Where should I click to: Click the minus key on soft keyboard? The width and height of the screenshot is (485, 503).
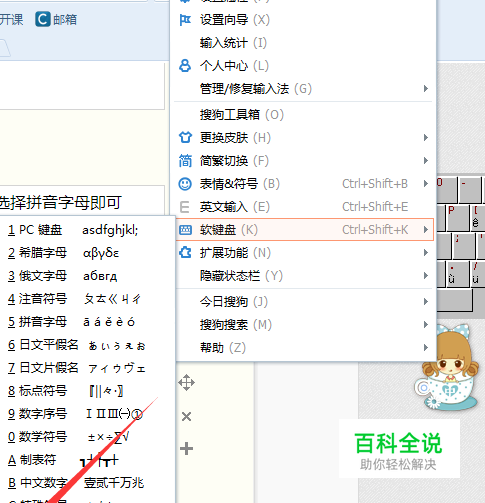coord(470,190)
